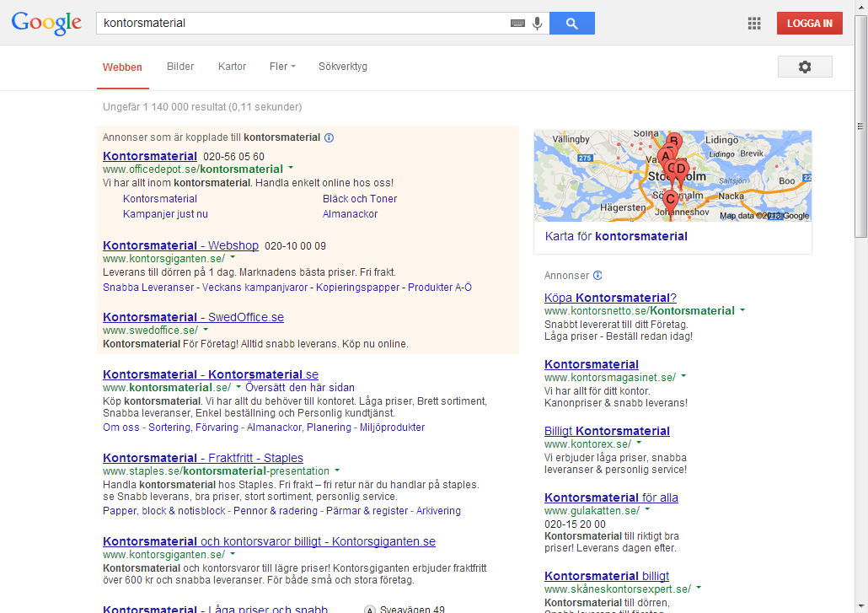Expand kontorex.se ad dropdown arrow
Image resolution: width=868 pixels, height=613 pixels.
pyautogui.click(x=639, y=443)
